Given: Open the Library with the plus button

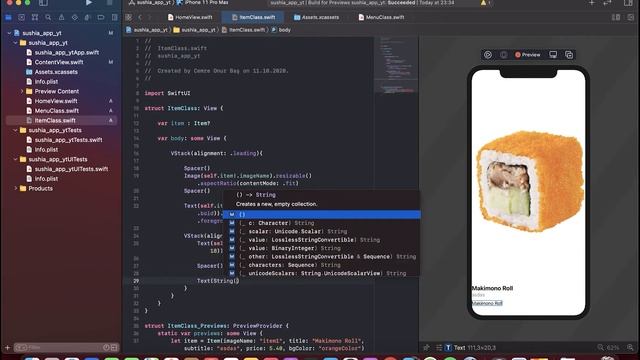Looking at the screenshot, I should (591, 3).
